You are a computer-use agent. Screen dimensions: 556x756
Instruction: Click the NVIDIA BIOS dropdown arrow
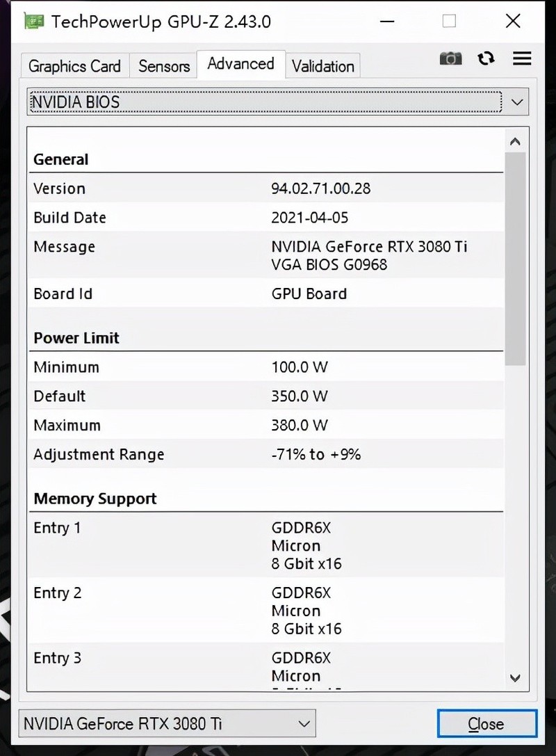(x=517, y=102)
